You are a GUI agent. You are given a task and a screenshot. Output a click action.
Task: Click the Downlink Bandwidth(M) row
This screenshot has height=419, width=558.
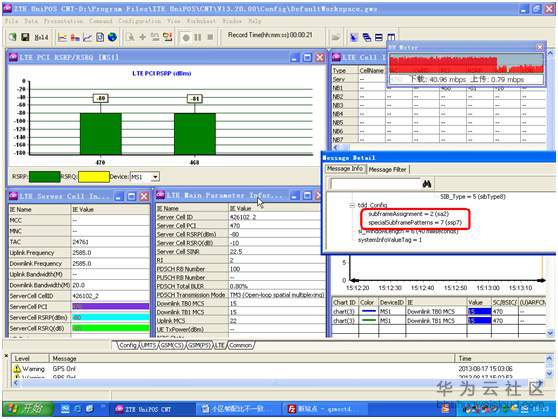pyautogui.click(x=79, y=286)
